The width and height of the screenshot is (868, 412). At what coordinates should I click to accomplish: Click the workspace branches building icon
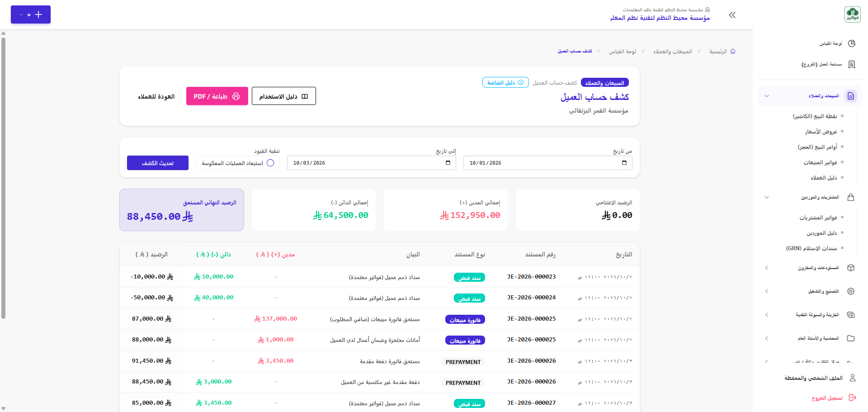(852, 64)
